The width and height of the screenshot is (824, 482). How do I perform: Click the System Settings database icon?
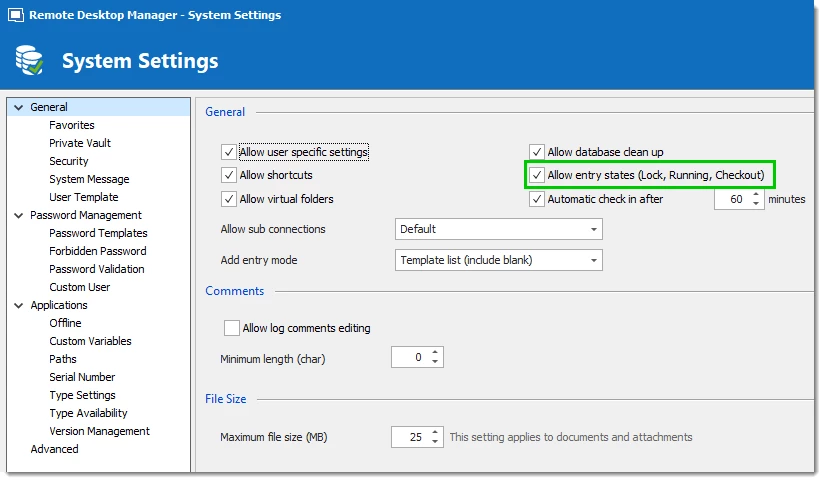point(29,60)
